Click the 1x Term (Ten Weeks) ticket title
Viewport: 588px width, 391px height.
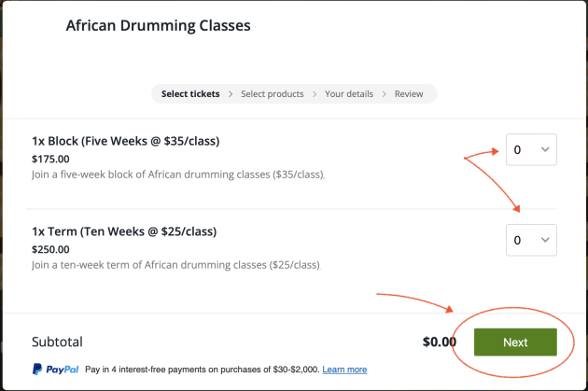[124, 231]
